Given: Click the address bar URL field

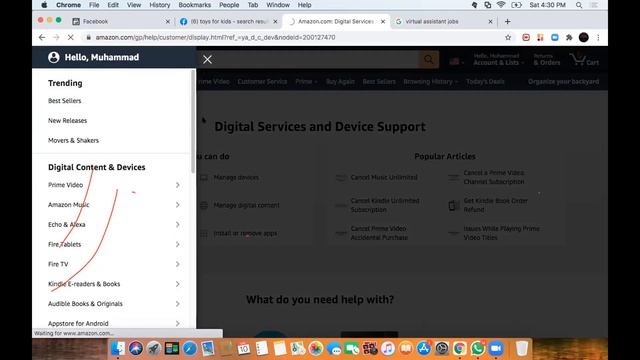Looking at the screenshot, I should coord(292,37).
